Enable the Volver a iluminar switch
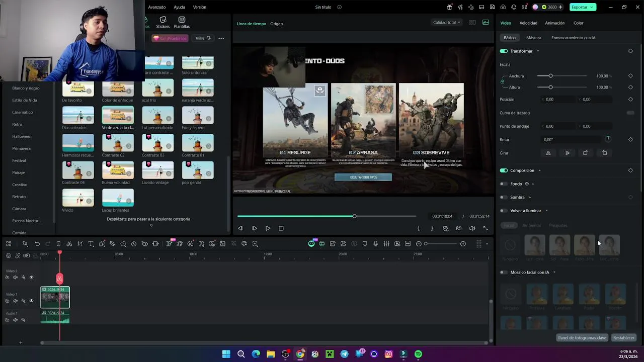Image resolution: width=644 pixels, height=362 pixels. (504, 211)
